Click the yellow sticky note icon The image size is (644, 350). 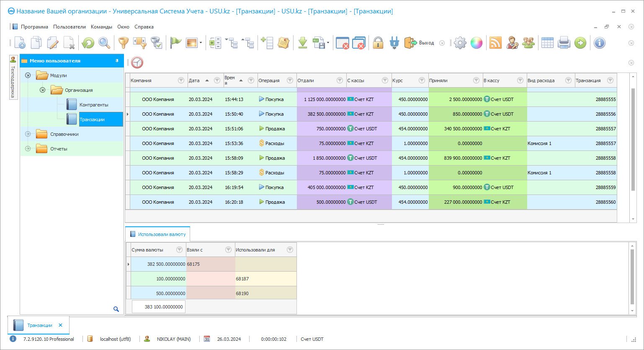(x=283, y=43)
